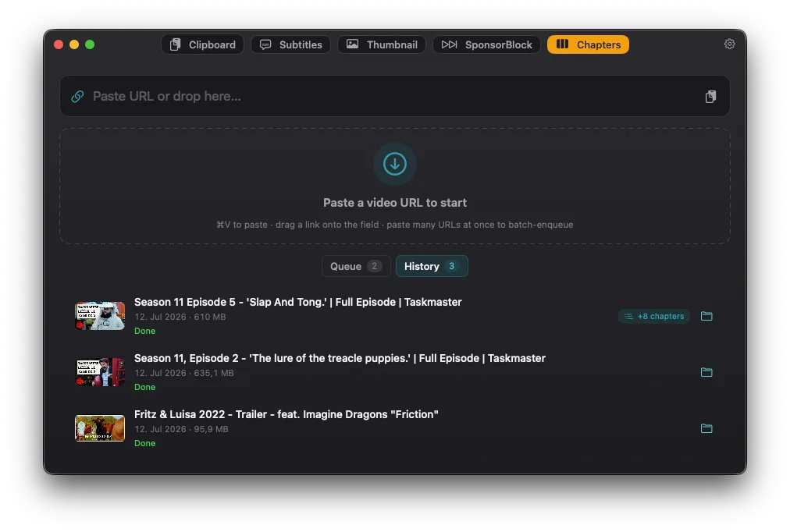
Task: Open the +8 chapters badge
Action: click(x=654, y=316)
